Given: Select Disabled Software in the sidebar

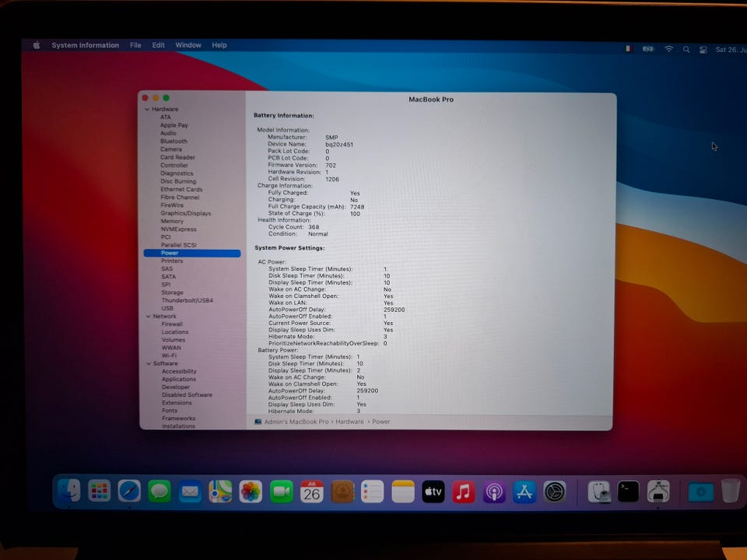Looking at the screenshot, I should [188, 395].
